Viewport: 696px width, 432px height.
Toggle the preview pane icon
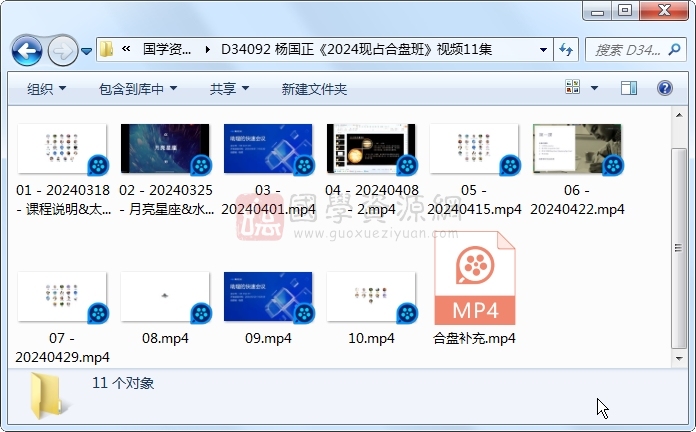click(x=629, y=88)
